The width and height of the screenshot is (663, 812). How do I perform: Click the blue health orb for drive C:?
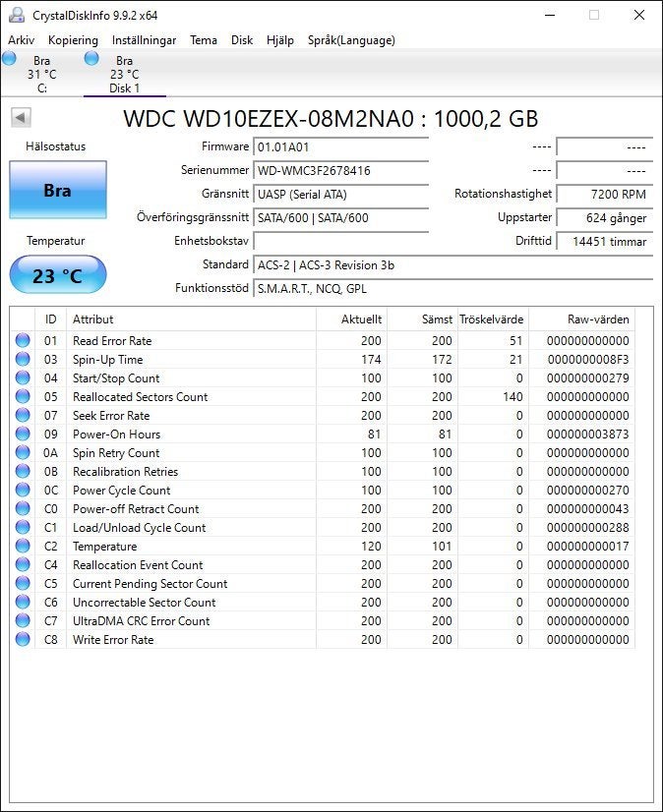(x=9, y=58)
